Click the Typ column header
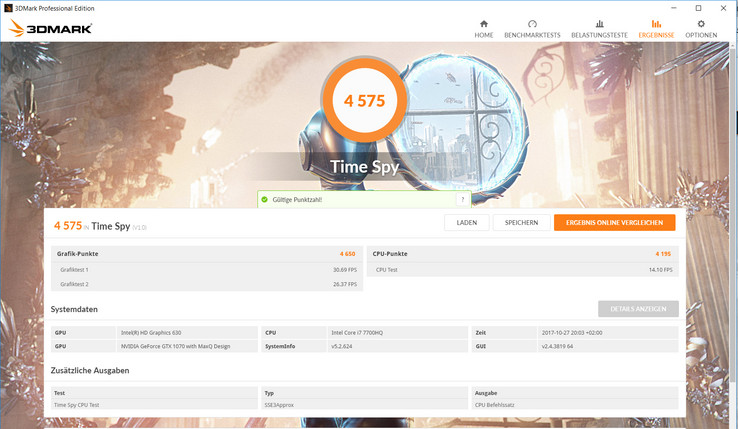The height and width of the screenshot is (429, 738). [365, 393]
